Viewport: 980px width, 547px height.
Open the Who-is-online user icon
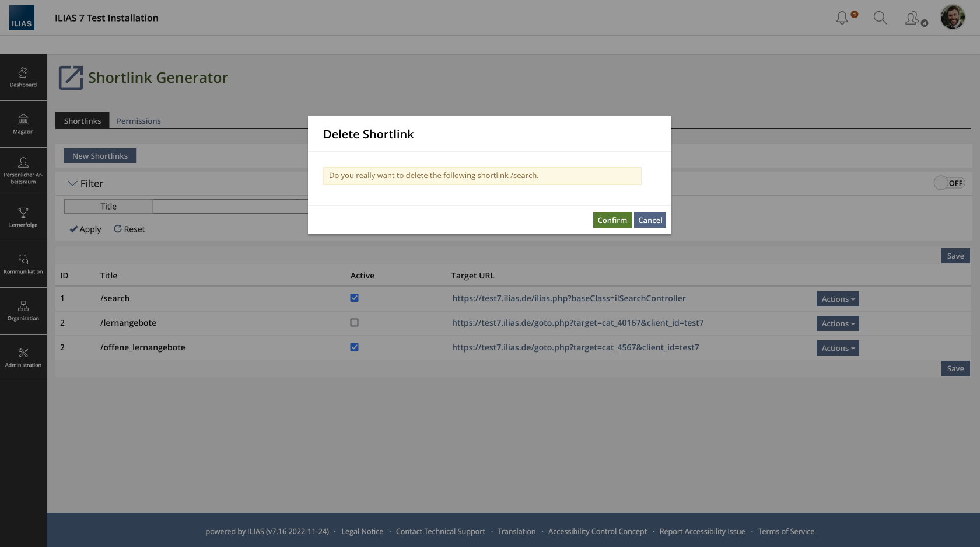[912, 18]
